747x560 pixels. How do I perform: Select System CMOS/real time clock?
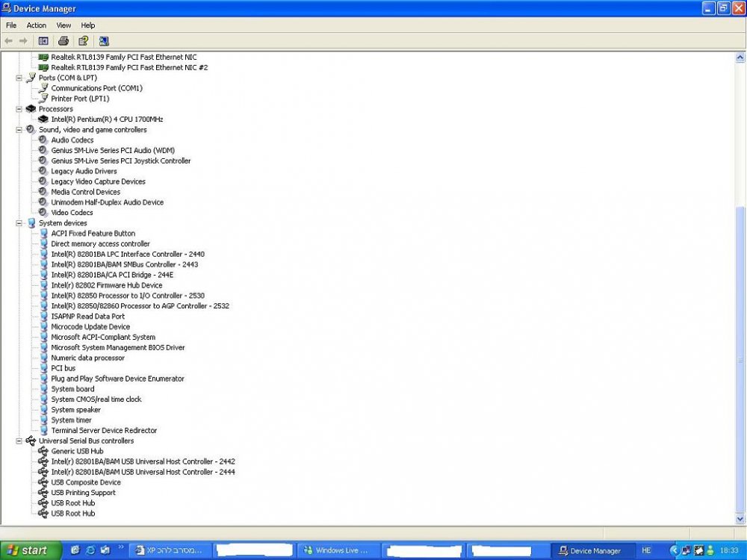[x=96, y=399]
